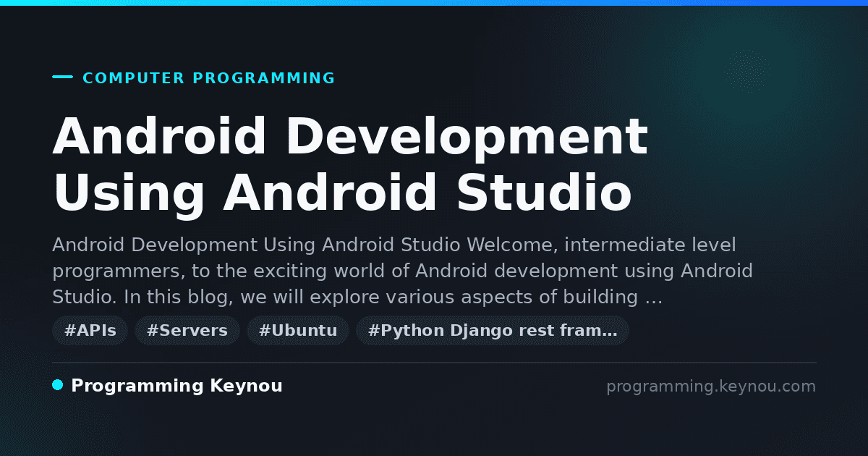
Task: Click the Programming Keynou site name
Action: 176,386
